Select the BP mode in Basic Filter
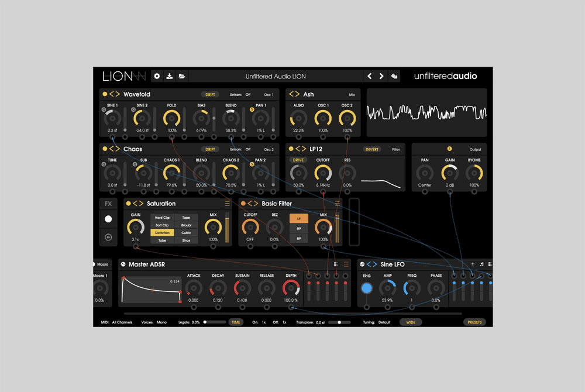 pos(299,238)
